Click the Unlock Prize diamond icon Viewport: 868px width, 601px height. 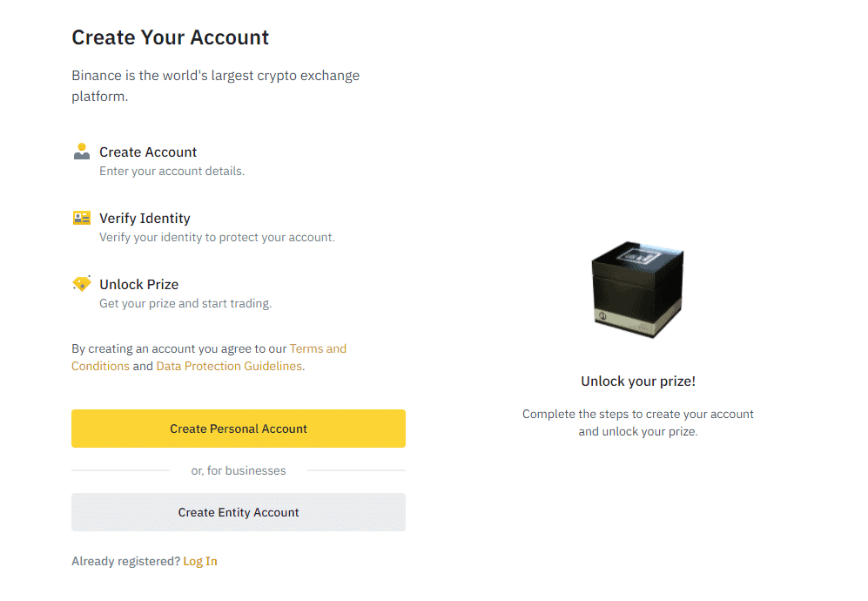tap(82, 284)
